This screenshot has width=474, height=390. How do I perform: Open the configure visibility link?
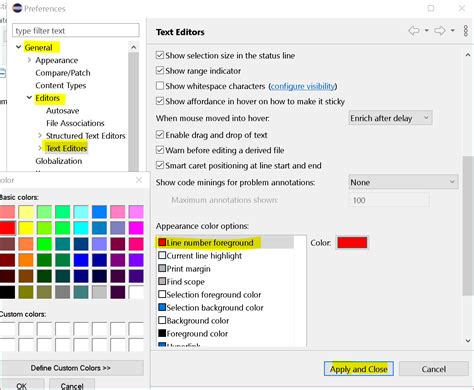tap(303, 86)
